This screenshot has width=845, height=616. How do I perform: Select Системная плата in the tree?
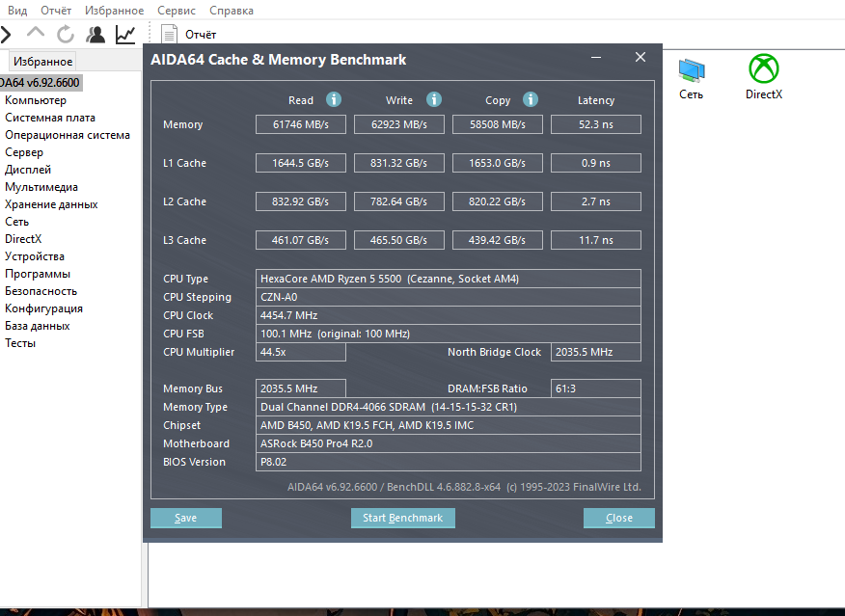50,118
